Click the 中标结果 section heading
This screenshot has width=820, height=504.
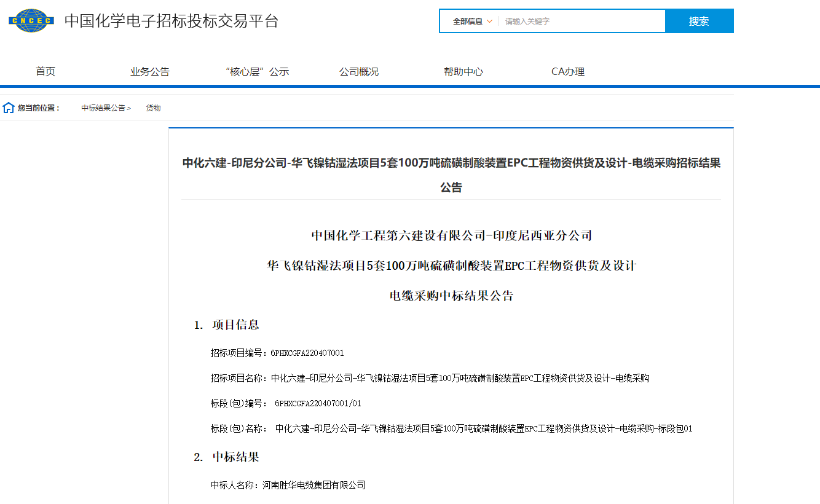pyautogui.click(x=234, y=457)
